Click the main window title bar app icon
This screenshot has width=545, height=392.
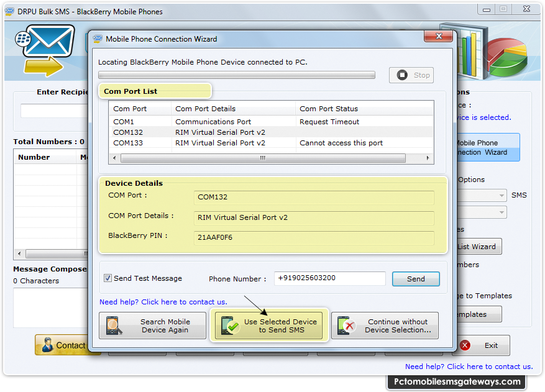10,11
